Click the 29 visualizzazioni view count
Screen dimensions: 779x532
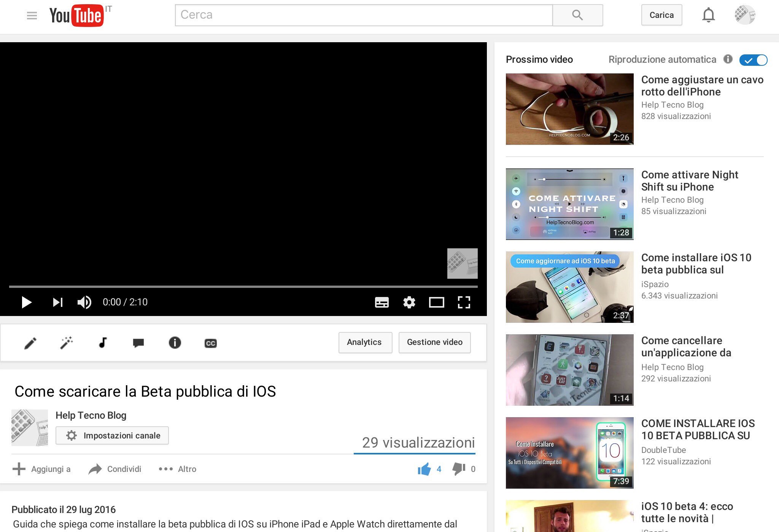pyautogui.click(x=418, y=443)
